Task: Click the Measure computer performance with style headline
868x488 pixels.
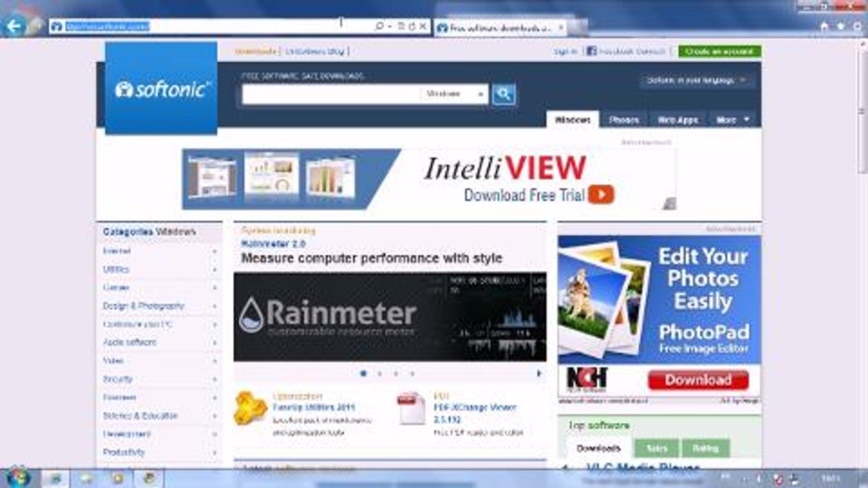Action: point(372,258)
